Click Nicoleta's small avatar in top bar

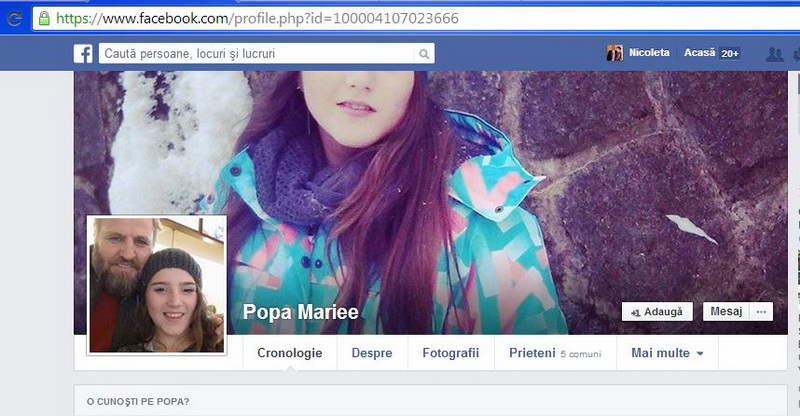614,53
